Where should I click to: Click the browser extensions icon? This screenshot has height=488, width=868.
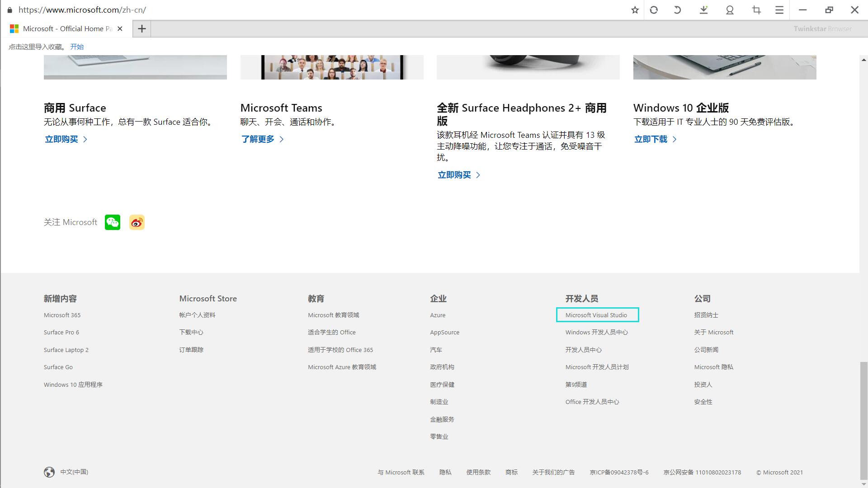coord(756,10)
